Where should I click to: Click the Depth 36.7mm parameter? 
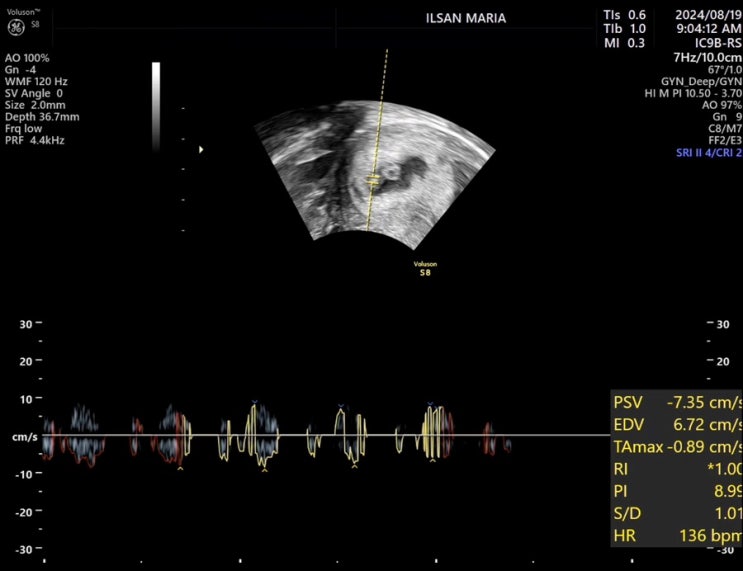(x=42, y=117)
